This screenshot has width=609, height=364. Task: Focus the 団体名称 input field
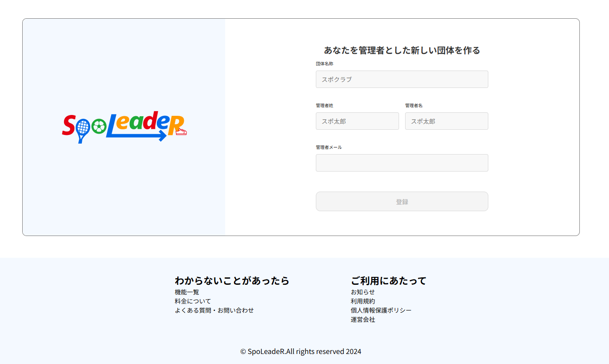tap(402, 79)
